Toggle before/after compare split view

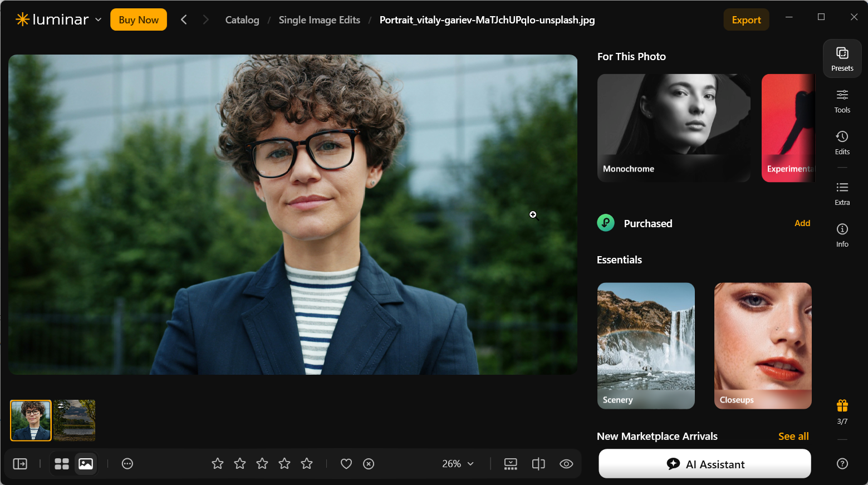coord(538,464)
